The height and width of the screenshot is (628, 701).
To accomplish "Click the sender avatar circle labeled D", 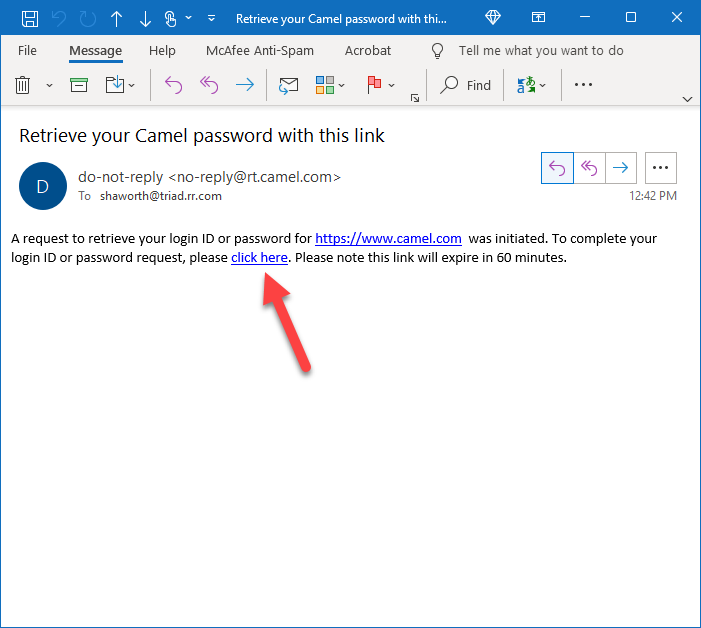I will [x=43, y=186].
